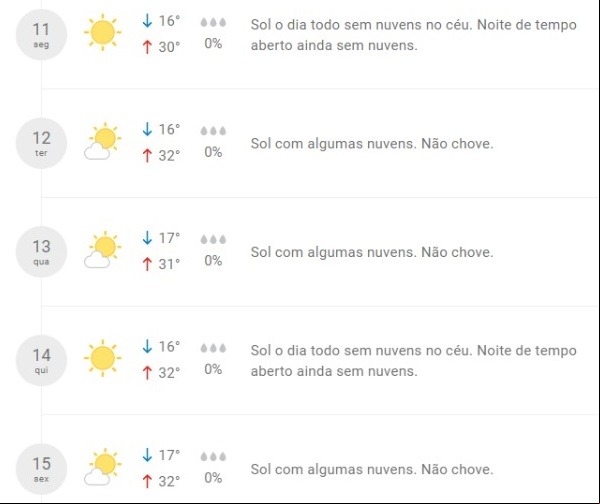The height and width of the screenshot is (504, 600).
Task: Open the day 14 forecast description text
Action: [414, 360]
